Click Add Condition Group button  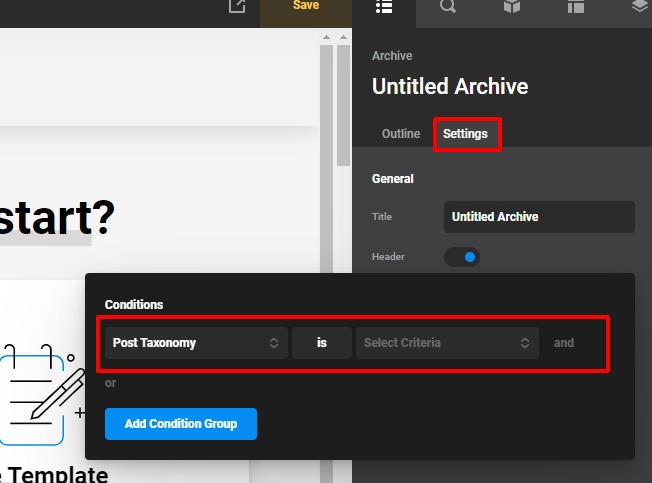pyautogui.click(x=181, y=424)
